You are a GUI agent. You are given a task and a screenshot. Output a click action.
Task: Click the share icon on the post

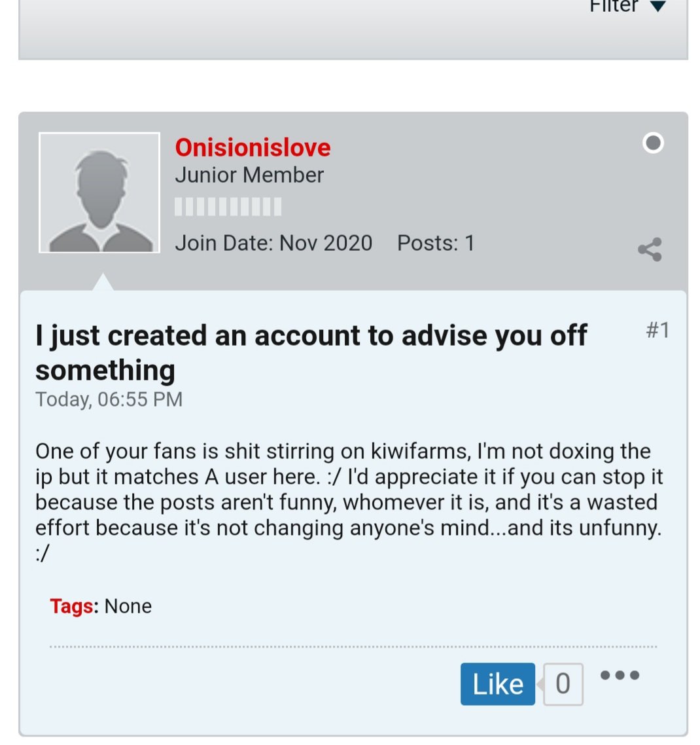(650, 249)
